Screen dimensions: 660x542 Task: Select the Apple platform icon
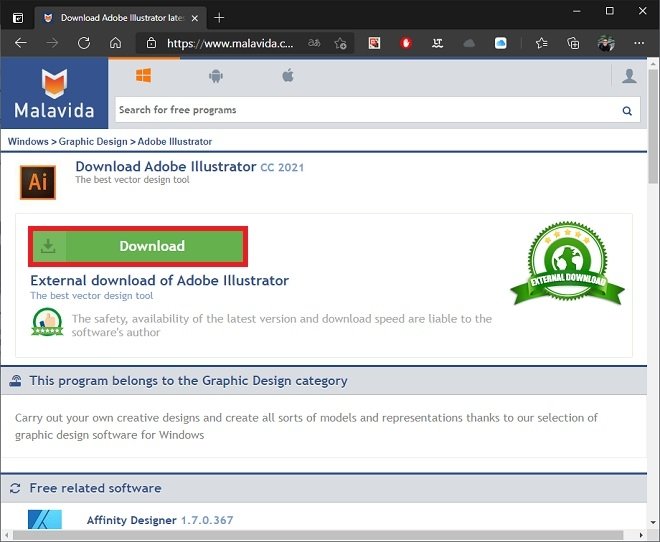(288, 76)
